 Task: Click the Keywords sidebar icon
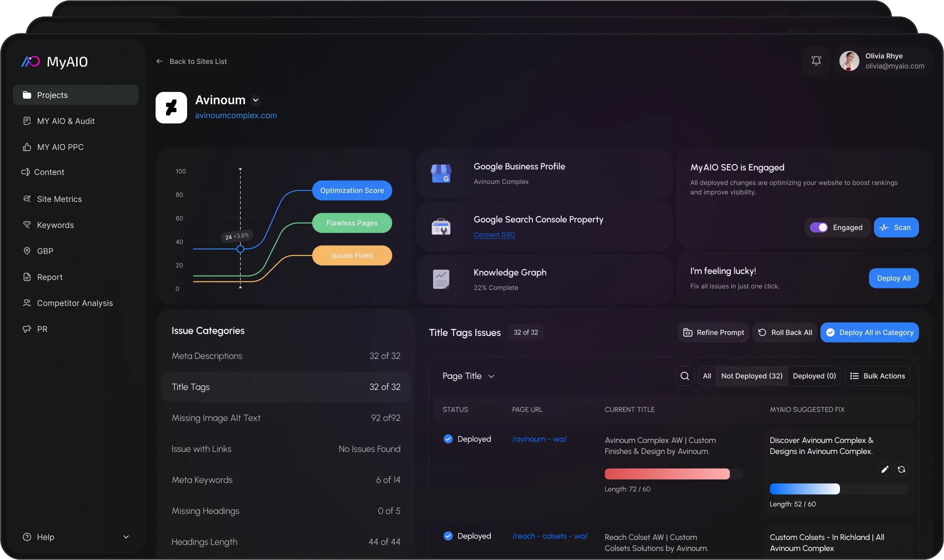[x=27, y=225]
